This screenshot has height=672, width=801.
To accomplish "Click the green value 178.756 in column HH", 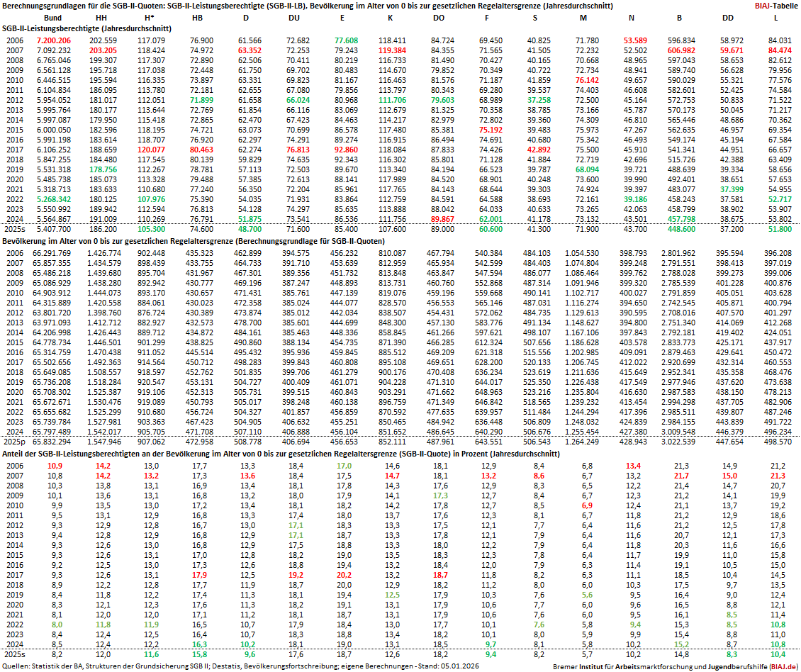I will pyautogui.click(x=103, y=169).
